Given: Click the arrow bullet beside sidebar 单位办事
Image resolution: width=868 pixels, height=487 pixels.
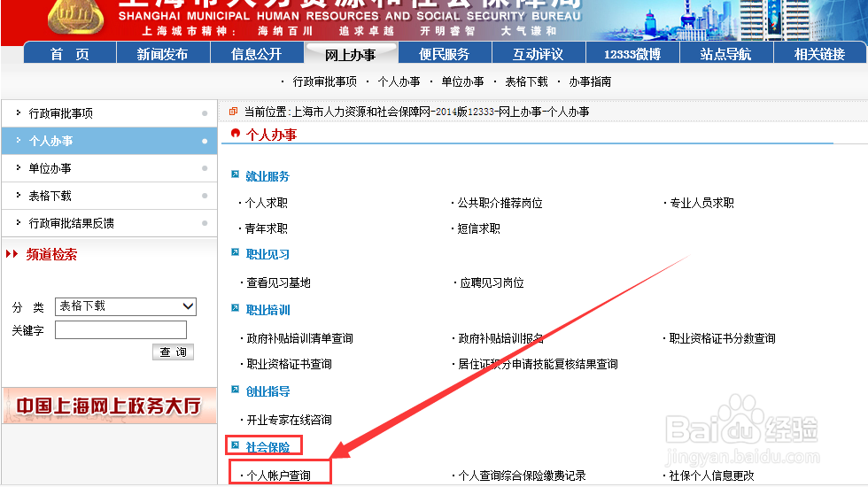Looking at the screenshot, I should coord(19,167).
